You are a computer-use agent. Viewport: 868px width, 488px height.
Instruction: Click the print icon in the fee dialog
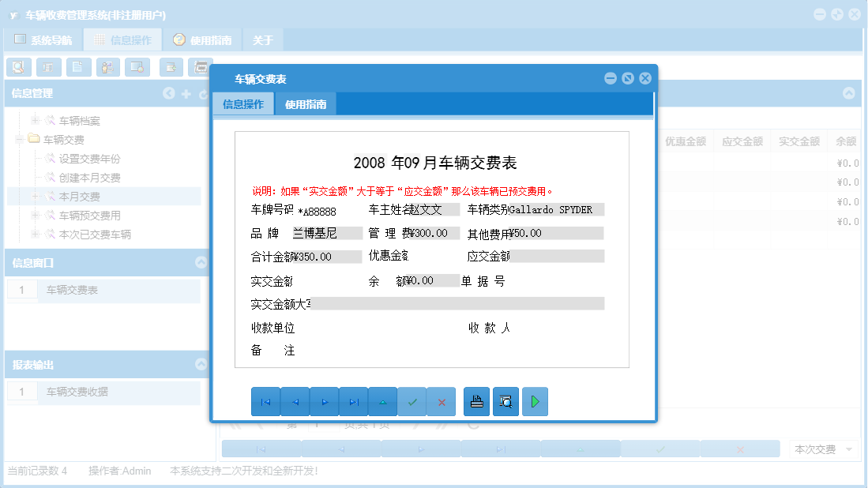[x=475, y=401]
